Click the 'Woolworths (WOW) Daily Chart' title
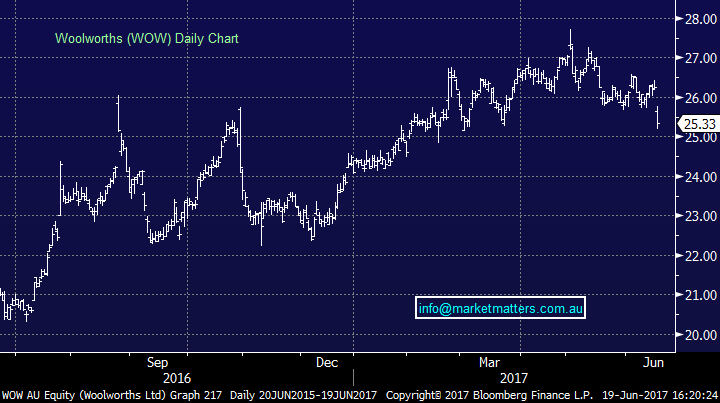 click(147, 39)
